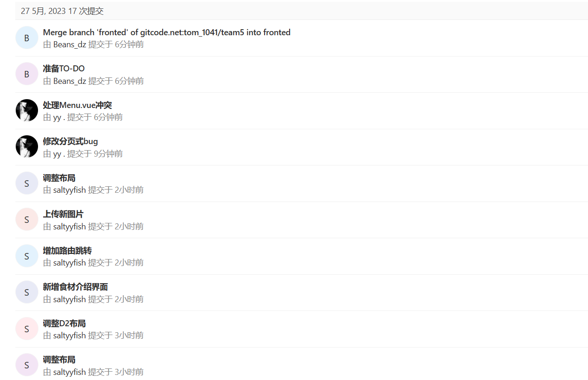Open the 调整D2布局 commit
Viewport: 588px width, 380px height.
pos(64,323)
